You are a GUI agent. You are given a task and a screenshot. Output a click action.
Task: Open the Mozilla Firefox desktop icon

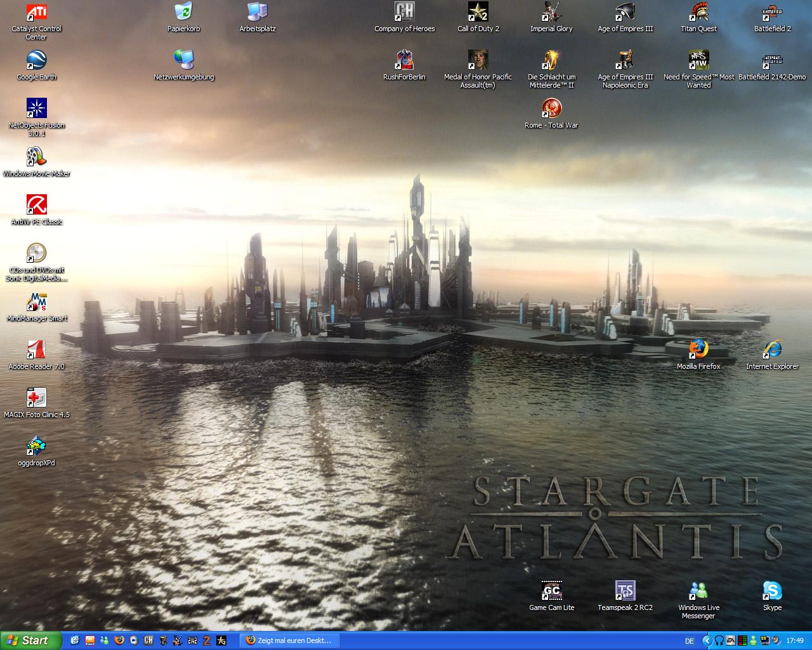coord(698,350)
